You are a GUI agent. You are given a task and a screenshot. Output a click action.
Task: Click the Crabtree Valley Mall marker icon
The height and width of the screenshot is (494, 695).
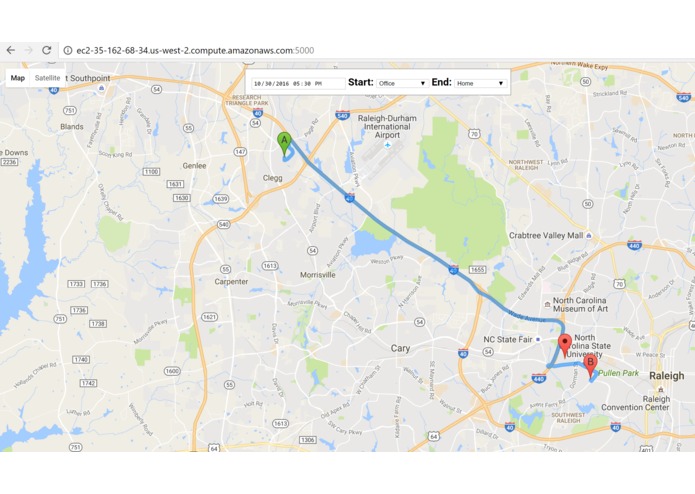point(589,235)
